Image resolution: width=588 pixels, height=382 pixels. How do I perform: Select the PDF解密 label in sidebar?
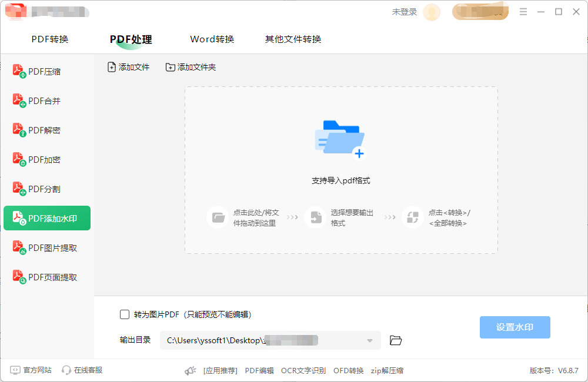(44, 130)
